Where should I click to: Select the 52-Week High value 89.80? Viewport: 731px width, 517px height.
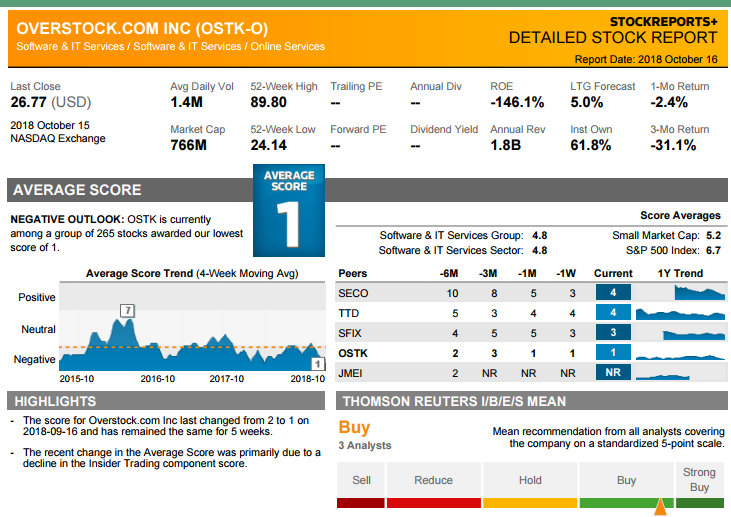[269, 102]
